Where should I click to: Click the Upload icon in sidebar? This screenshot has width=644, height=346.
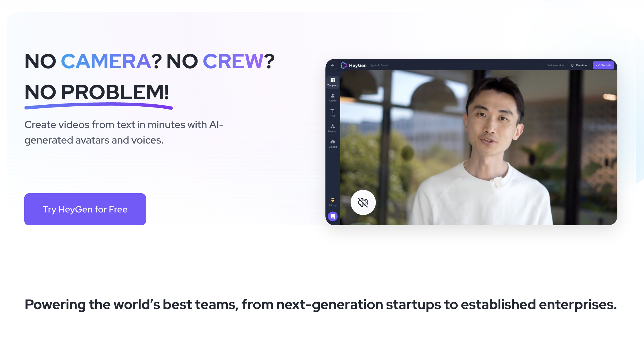click(x=333, y=144)
